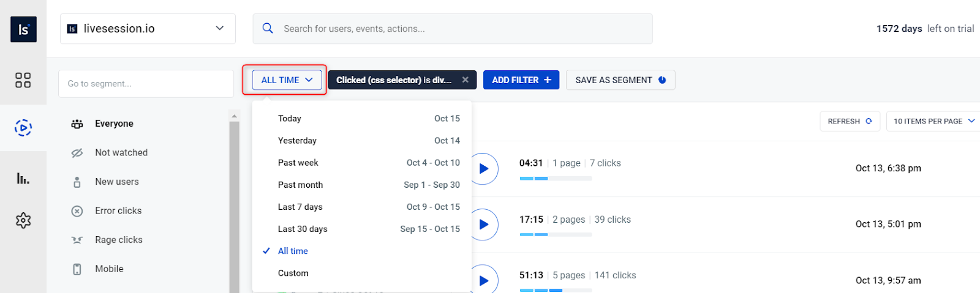Click the 5 pages text
Image resolution: width=980 pixels, height=293 pixels.
568,275
